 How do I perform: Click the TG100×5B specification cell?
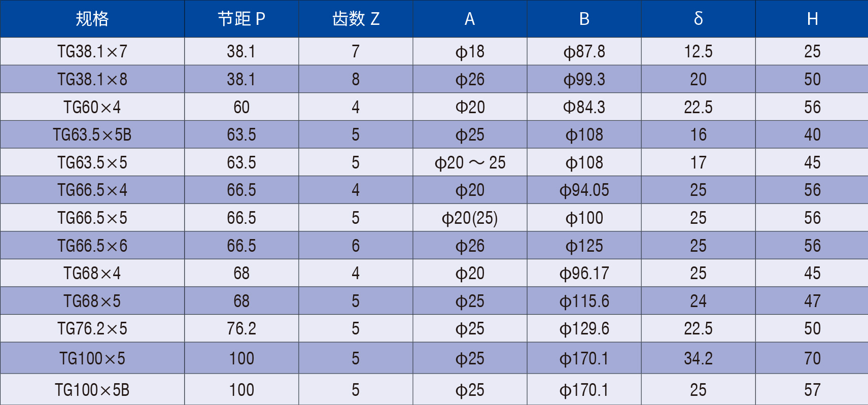pos(92,390)
